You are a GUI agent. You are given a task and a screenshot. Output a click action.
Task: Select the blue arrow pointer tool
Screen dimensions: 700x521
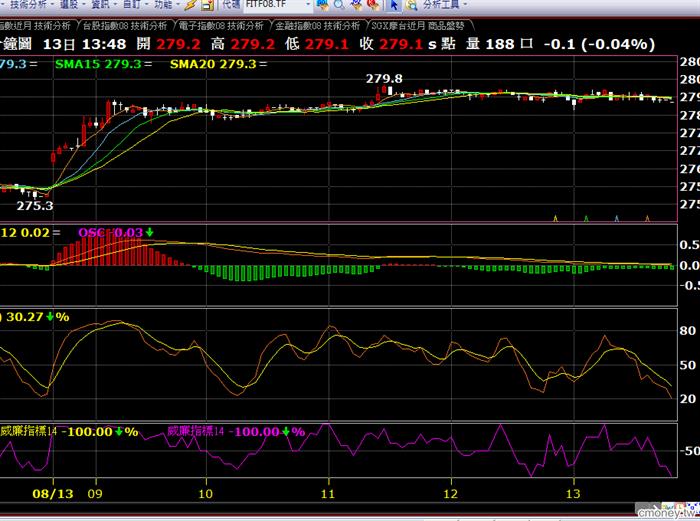pos(394,5)
